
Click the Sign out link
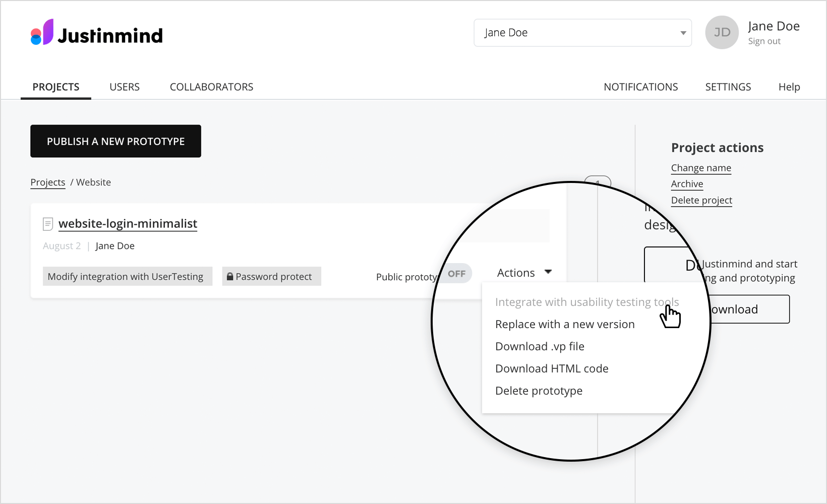pos(764,41)
